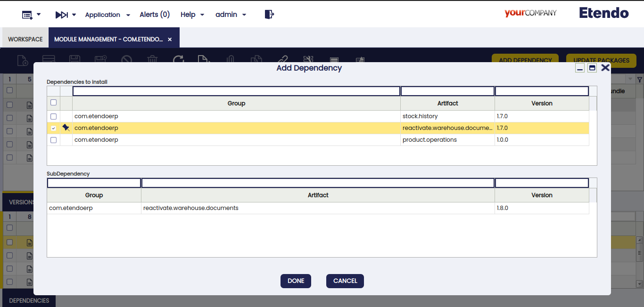The image size is (644, 307).
Task: Click the Group filter field in SubDependency grid
Action: pos(94,183)
